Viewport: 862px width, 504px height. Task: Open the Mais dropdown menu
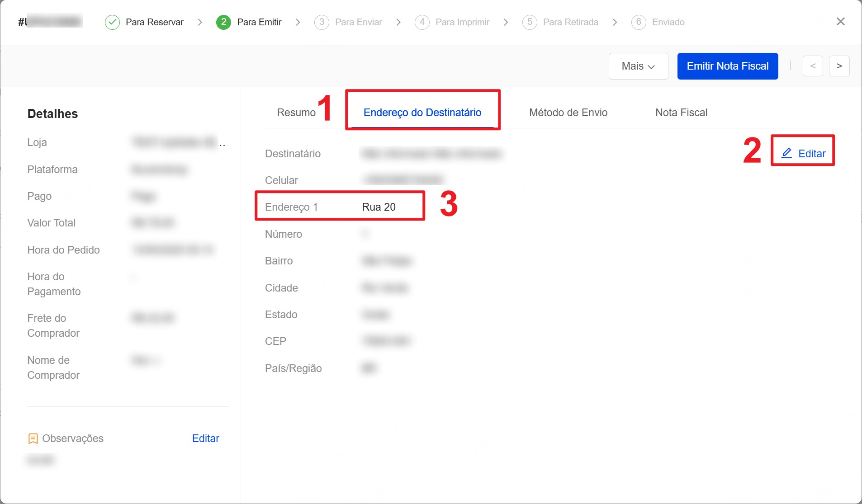click(x=638, y=66)
